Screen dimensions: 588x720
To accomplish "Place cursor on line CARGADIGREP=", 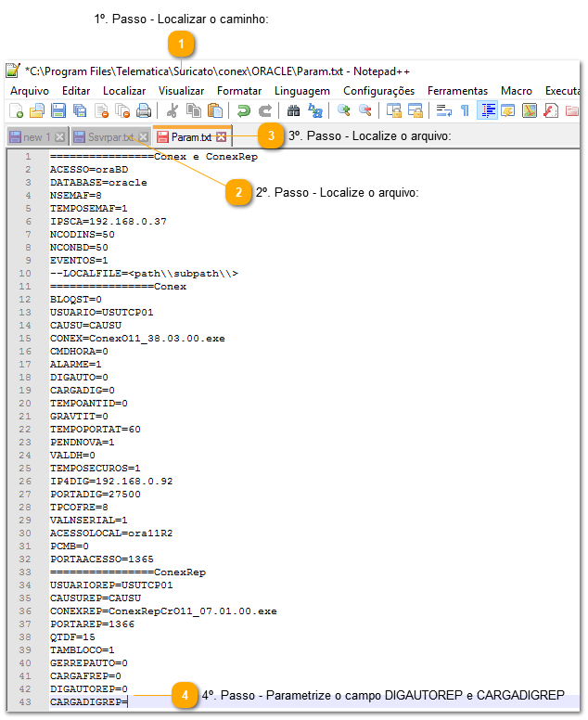I will click(89, 702).
